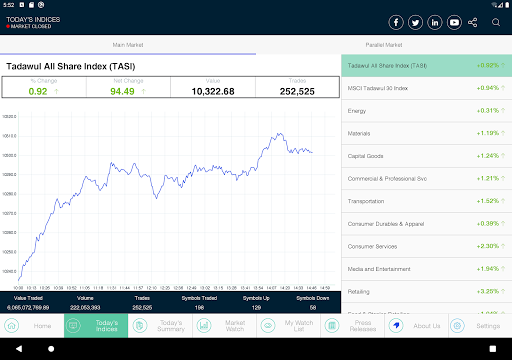Select the Main Market tab
The height and width of the screenshot is (360, 512).
tap(128, 45)
